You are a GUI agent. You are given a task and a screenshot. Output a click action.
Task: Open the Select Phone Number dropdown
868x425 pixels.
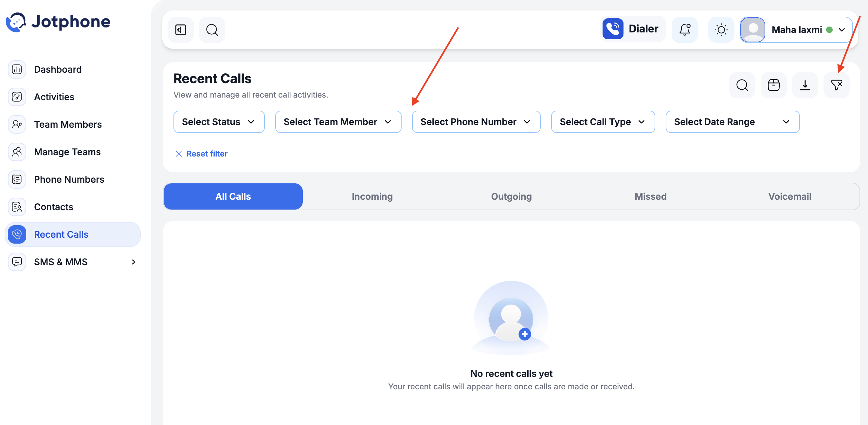pos(476,122)
